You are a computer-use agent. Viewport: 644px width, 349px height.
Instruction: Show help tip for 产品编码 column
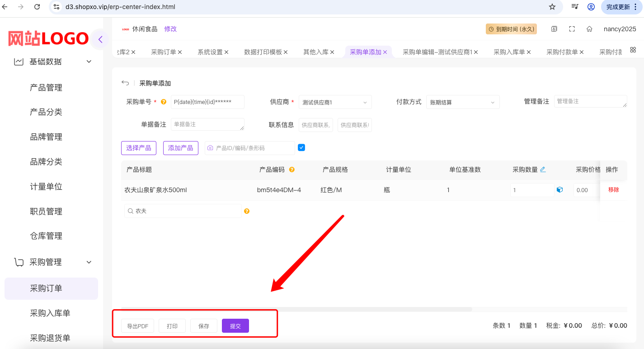pyautogui.click(x=292, y=170)
